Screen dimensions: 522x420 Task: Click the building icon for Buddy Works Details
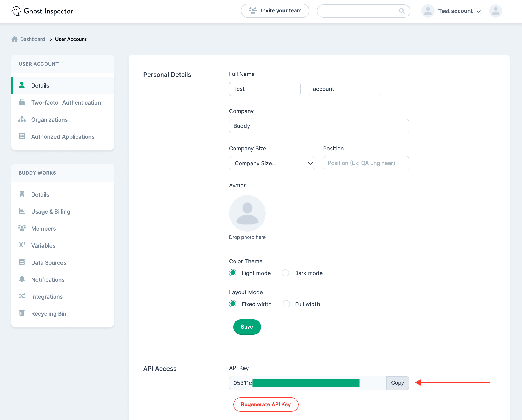click(x=22, y=194)
